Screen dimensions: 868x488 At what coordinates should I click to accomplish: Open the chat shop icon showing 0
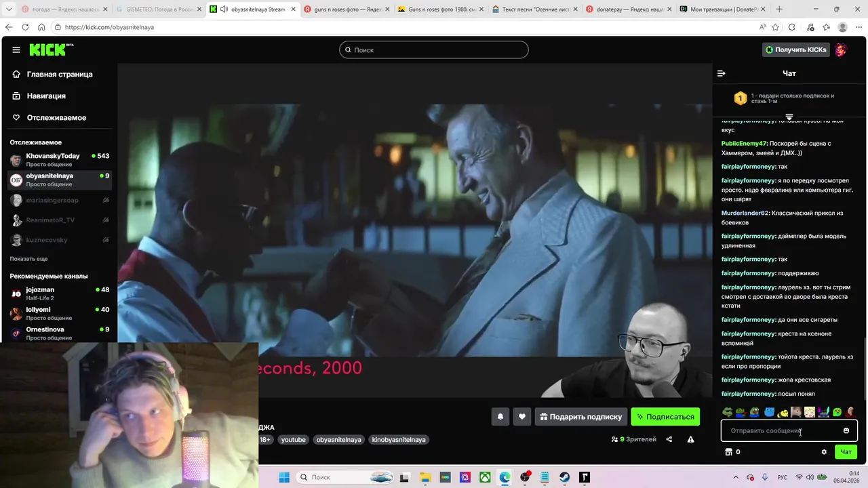(x=732, y=452)
